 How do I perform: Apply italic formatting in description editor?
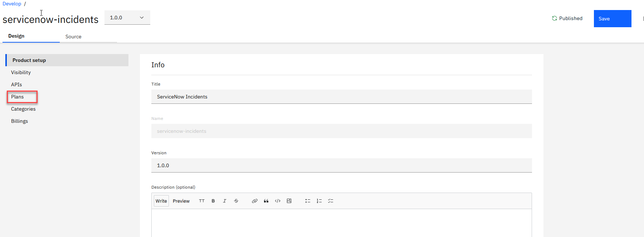[225, 201]
